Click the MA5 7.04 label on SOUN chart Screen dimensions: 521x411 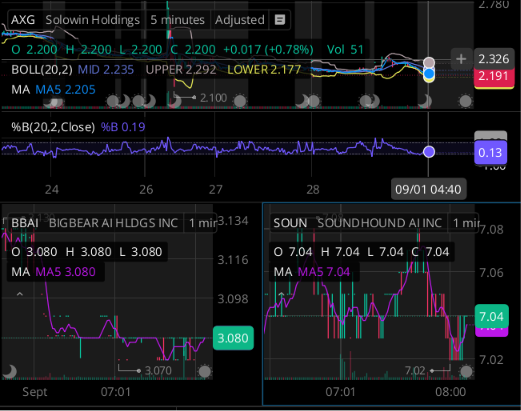(x=324, y=272)
